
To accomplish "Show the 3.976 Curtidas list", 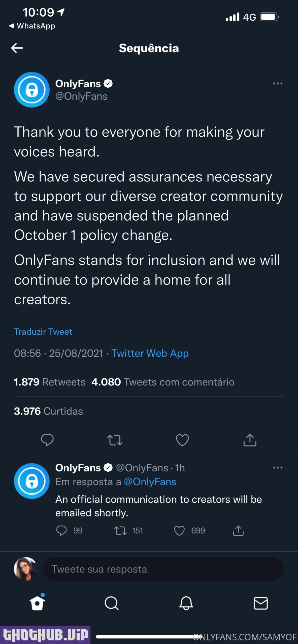I will pos(48,411).
